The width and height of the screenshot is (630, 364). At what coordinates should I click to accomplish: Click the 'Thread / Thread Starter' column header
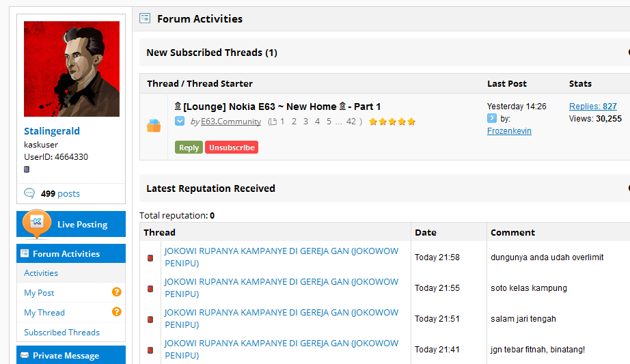[x=200, y=83]
